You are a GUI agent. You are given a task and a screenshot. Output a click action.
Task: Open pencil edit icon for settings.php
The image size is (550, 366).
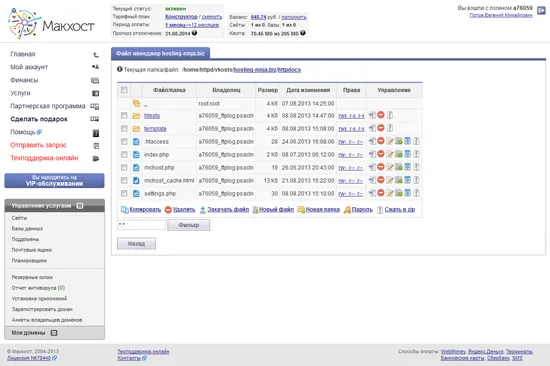390,193
